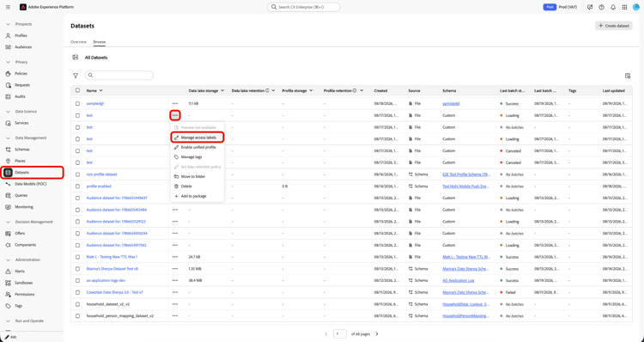Switch to the Overview tab
This screenshot has width=644, height=342.
coord(78,42)
